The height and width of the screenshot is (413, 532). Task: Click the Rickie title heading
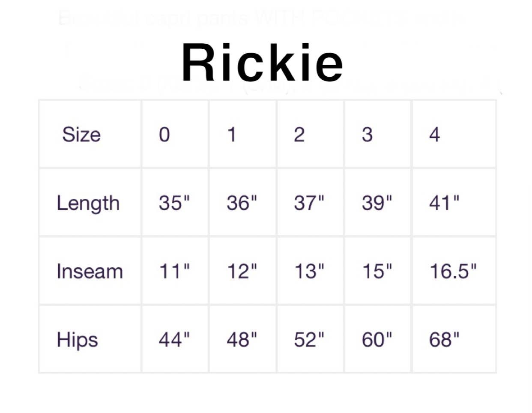pyautogui.click(x=262, y=63)
